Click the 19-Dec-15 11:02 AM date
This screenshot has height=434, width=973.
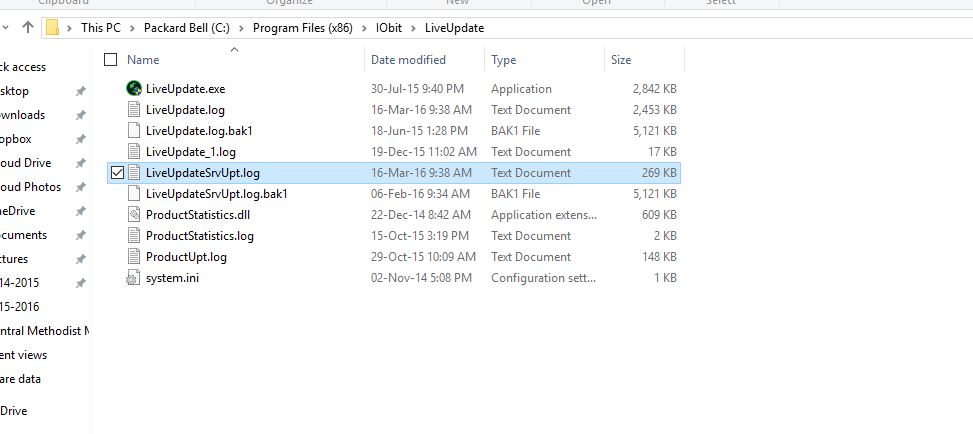424,152
